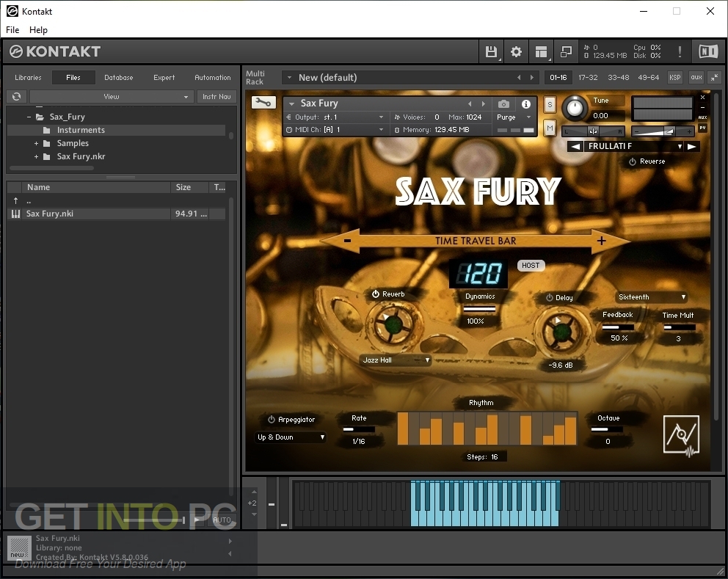The image size is (728, 579).
Task: Adjust the Tune knob
Action: [x=575, y=108]
